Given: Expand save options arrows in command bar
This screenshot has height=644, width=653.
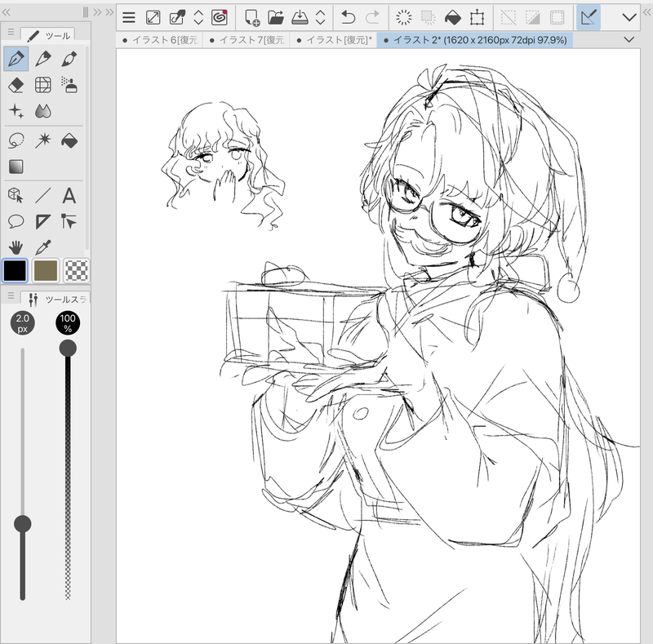Looking at the screenshot, I should point(320,17).
